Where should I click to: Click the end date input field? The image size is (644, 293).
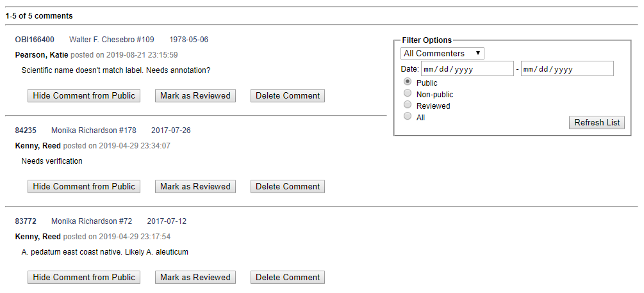(567, 69)
